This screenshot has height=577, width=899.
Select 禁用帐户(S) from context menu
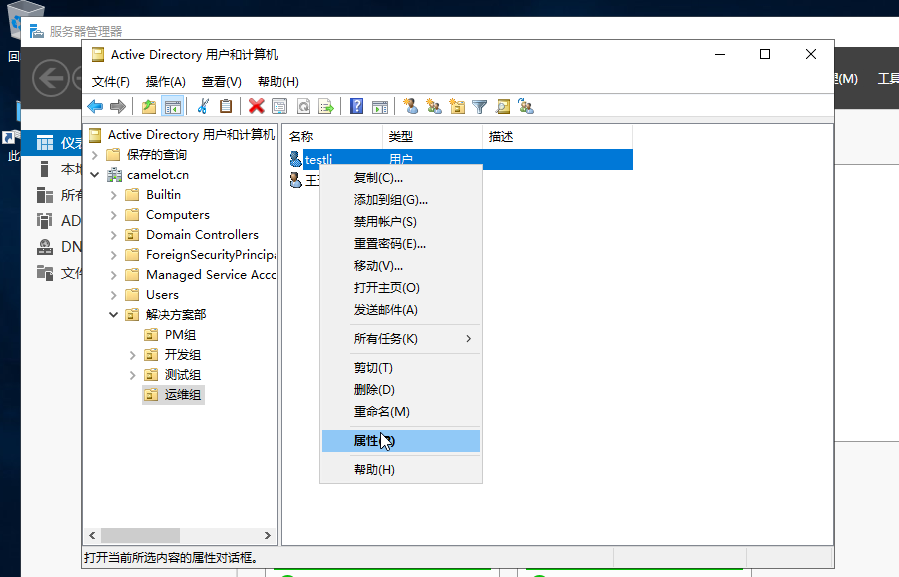click(x=401, y=221)
